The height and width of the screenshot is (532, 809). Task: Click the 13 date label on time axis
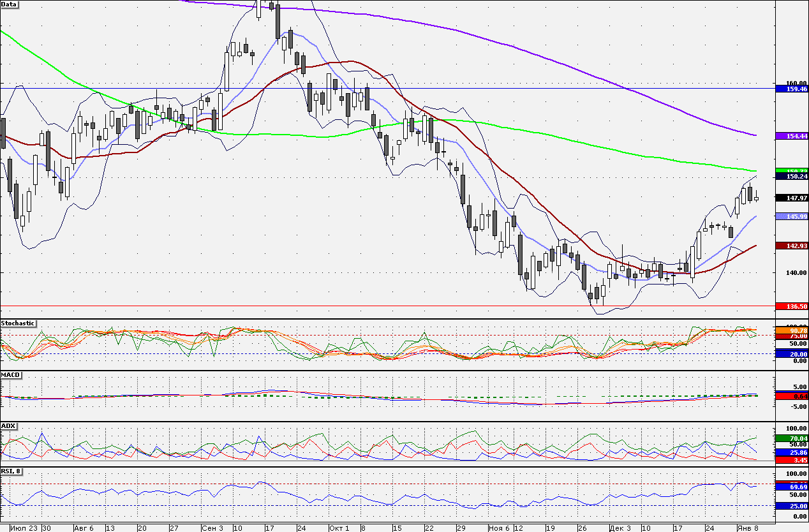click(x=110, y=528)
